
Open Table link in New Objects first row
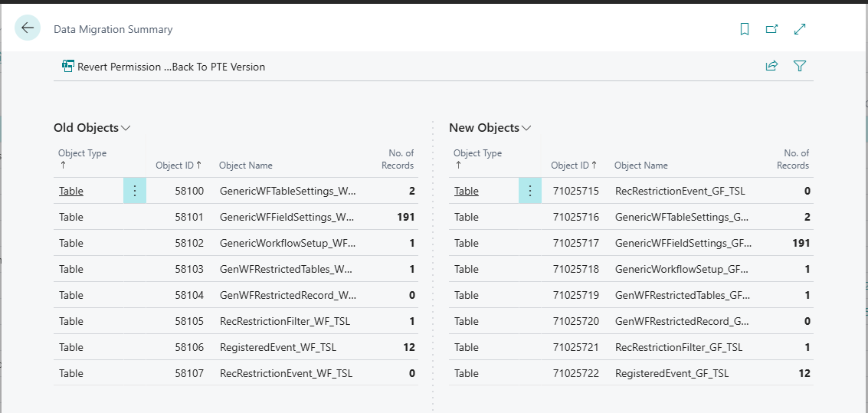pos(466,191)
